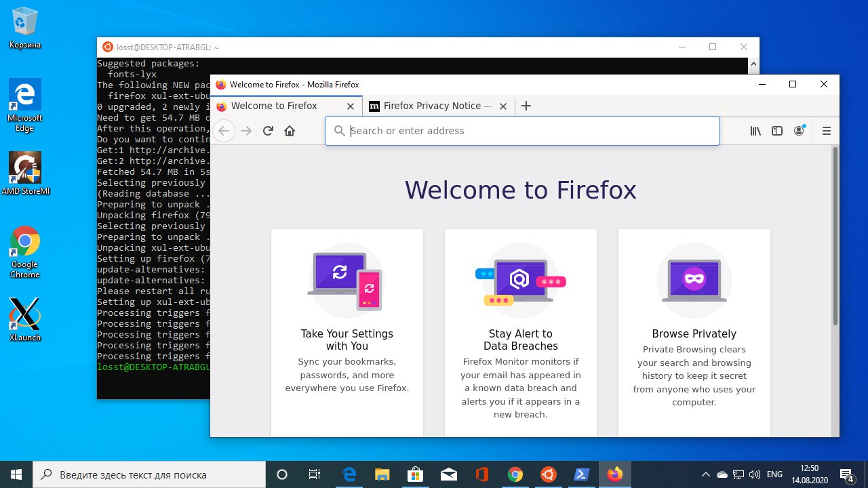
Task: Open Ubuntu icon in the taskbar
Action: 549,474
